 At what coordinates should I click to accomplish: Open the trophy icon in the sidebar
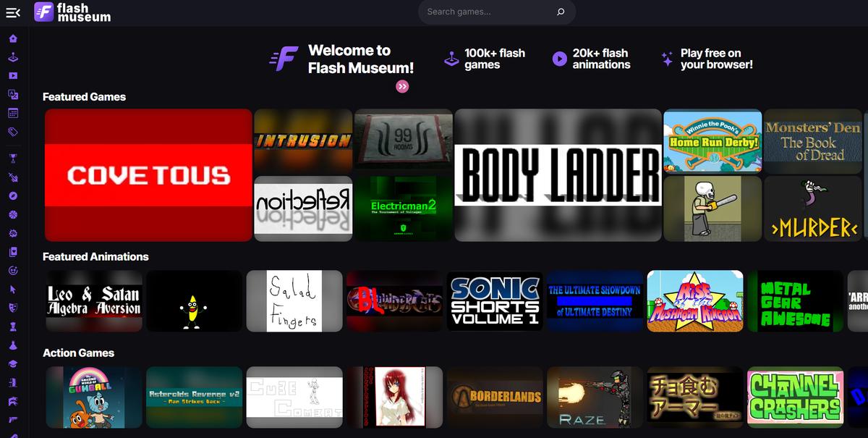13,159
